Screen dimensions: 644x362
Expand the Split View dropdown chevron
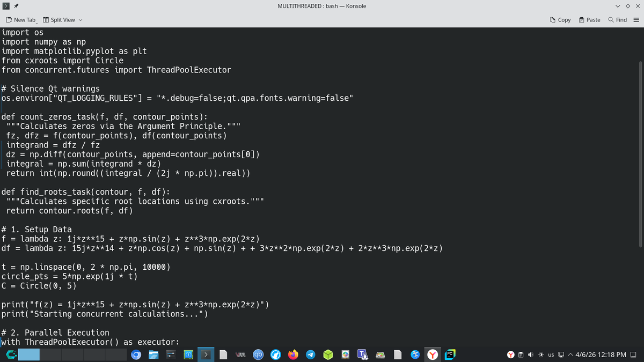81,20
